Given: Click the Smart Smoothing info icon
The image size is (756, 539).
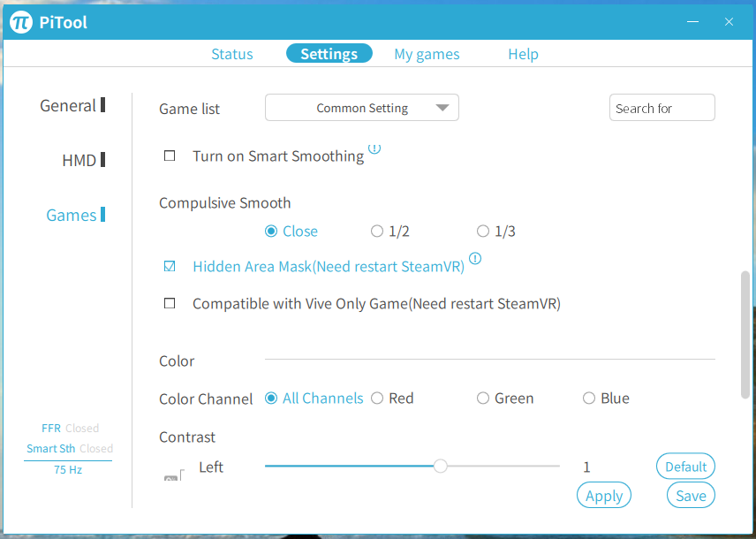Looking at the screenshot, I should click(x=374, y=148).
